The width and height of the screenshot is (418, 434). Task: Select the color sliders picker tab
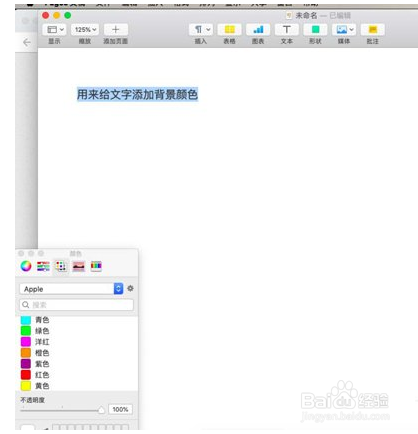(43, 266)
